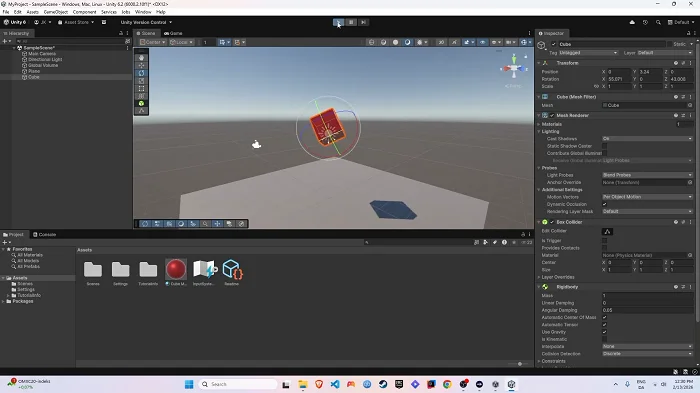
Task: Select the Hand view tool
Action: [142, 58]
